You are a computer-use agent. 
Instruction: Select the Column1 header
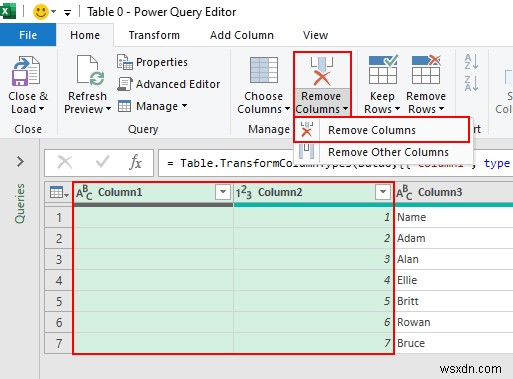tap(153, 193)
